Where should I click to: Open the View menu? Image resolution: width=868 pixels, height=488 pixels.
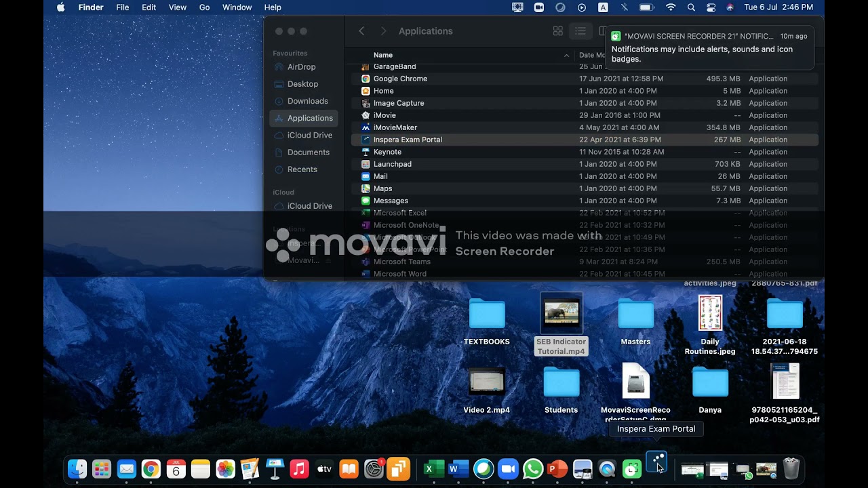pyautogui.click(x=178, y=7)
